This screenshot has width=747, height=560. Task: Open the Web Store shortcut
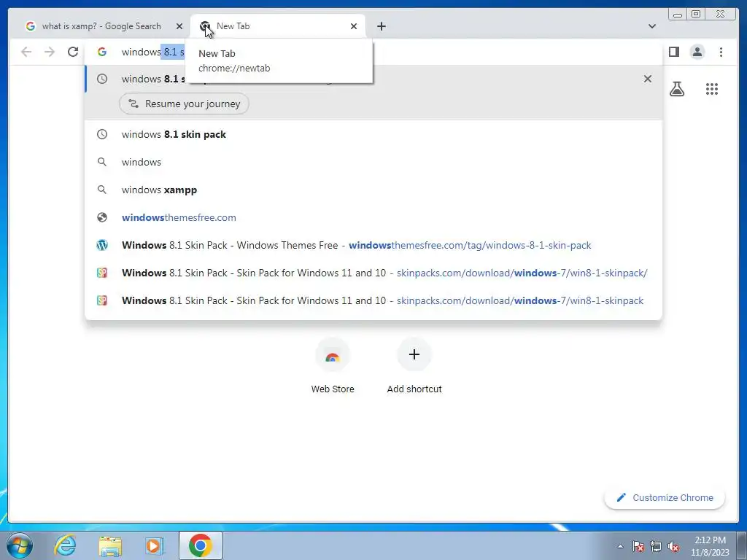point(333,366)
